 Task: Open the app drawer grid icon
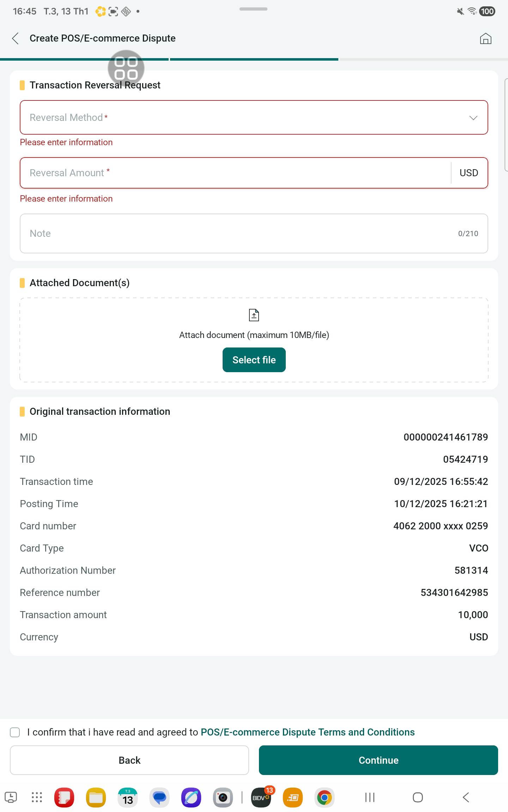37,798
